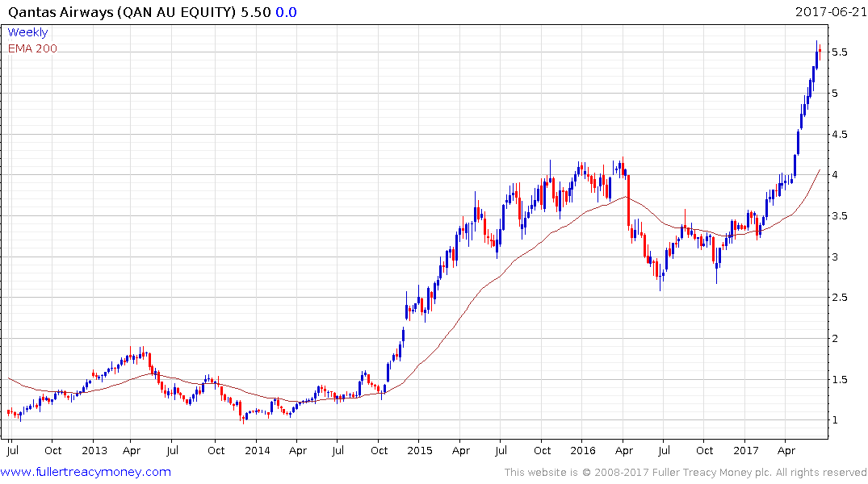Click the '4.5' price axis label
This screenshot has width=868, height=484.
point(839,134)
